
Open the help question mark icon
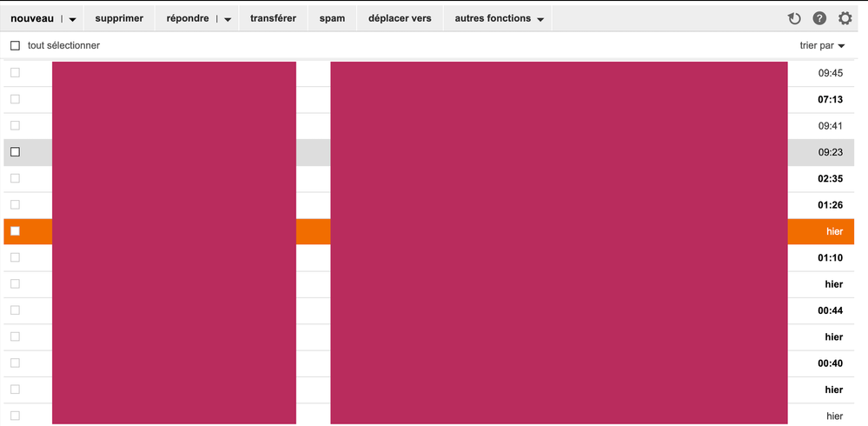(819, 18)
